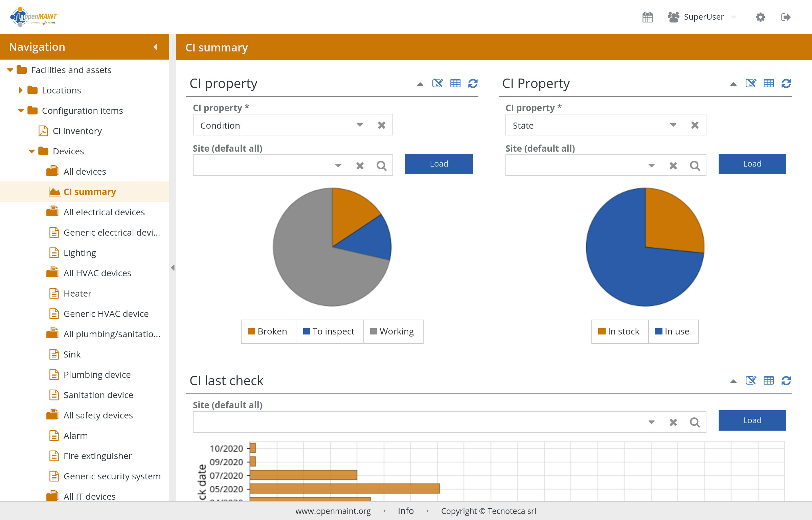The height and width of the screenshot is (520, 812).
Task: Search sites in the CI last check filter
Action: pos(695,422)
